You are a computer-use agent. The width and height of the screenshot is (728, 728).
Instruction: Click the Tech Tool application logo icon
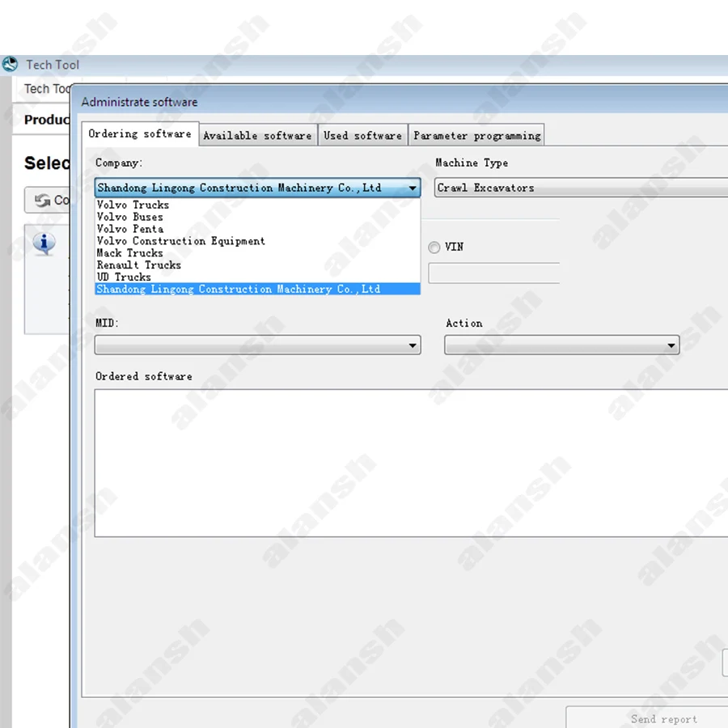pos(10,64)
